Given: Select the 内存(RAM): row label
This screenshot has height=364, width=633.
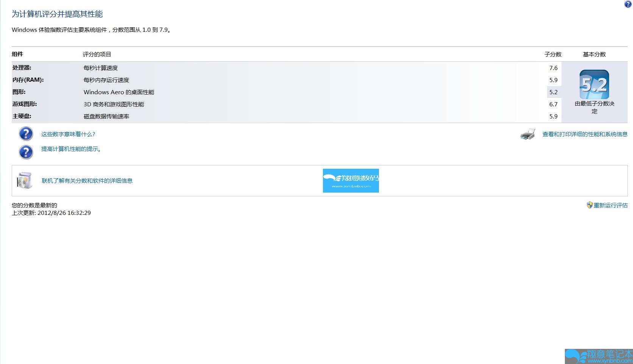Looking at the screenshot, I should point(28,80).
